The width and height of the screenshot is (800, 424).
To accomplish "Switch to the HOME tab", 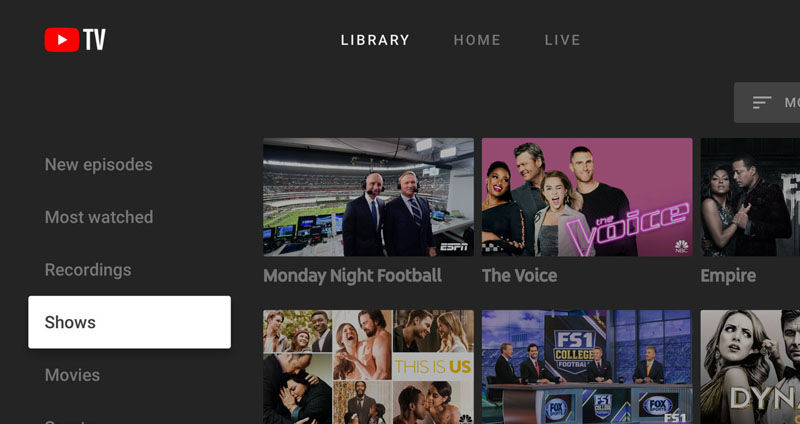I will pyautogui.click(x=477, y=40).
